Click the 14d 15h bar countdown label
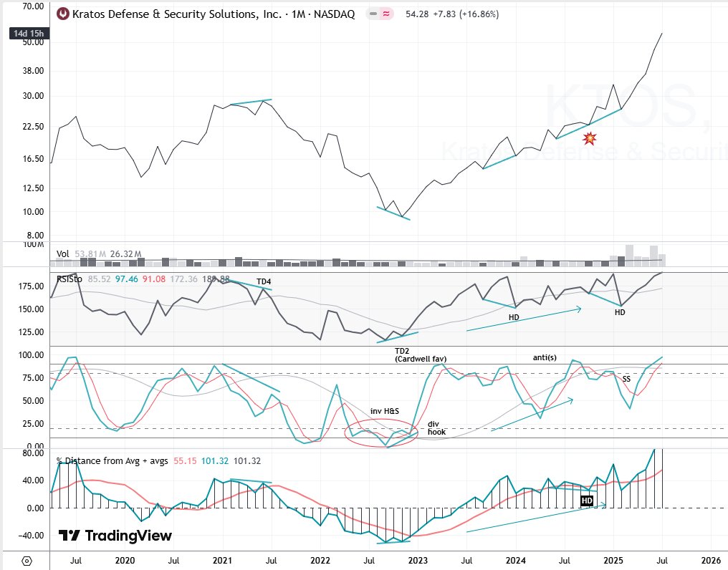728x570 pixels. pos(29,34)
